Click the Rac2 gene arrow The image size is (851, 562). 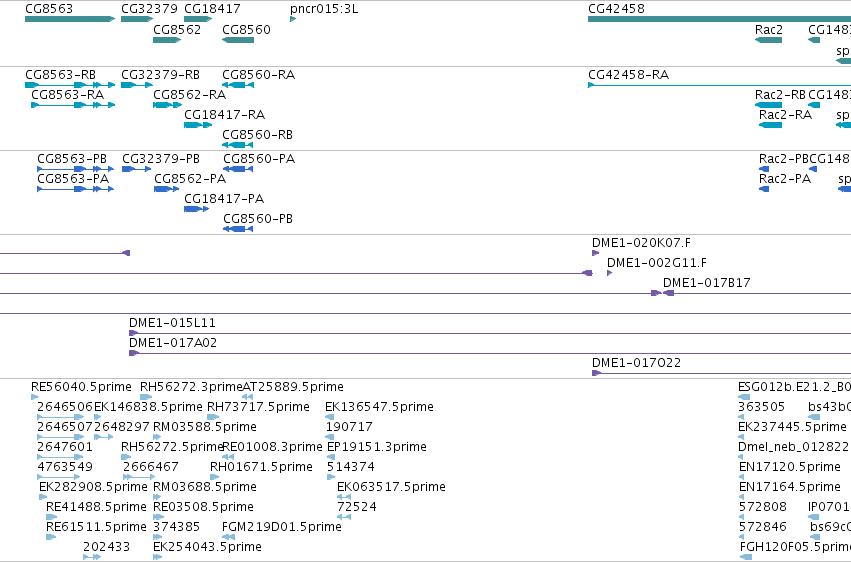769,40
